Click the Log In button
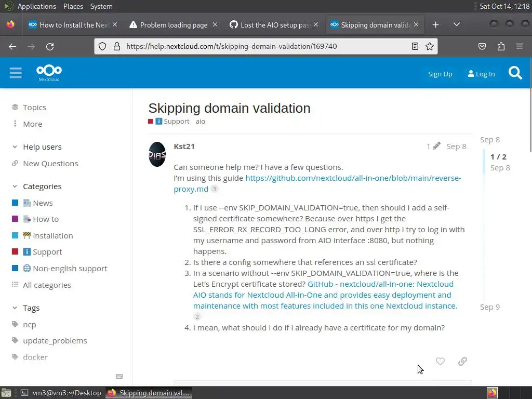 [481, 74]
